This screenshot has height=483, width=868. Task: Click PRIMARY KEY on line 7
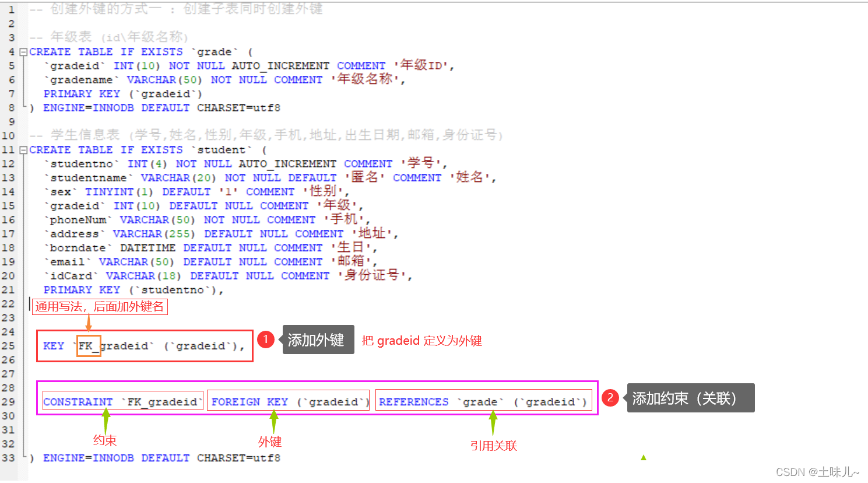(82, 94)
